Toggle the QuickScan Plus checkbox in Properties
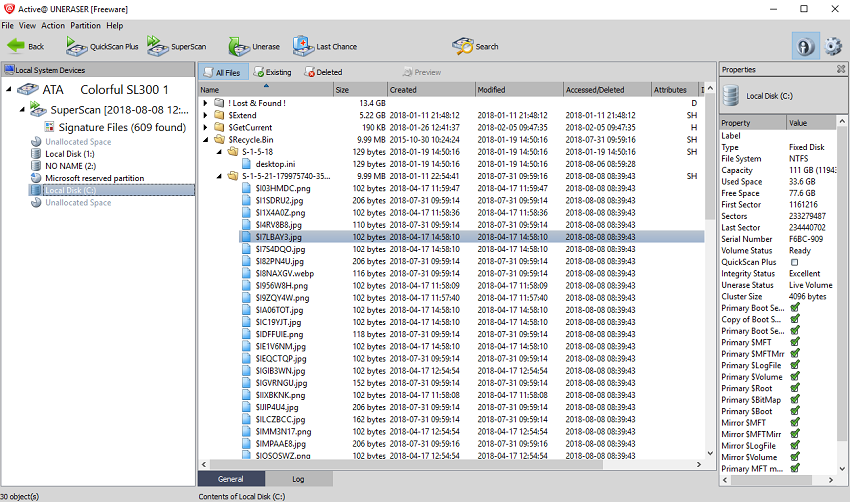Screen dimensions: 850x502 tap(794, 262)
